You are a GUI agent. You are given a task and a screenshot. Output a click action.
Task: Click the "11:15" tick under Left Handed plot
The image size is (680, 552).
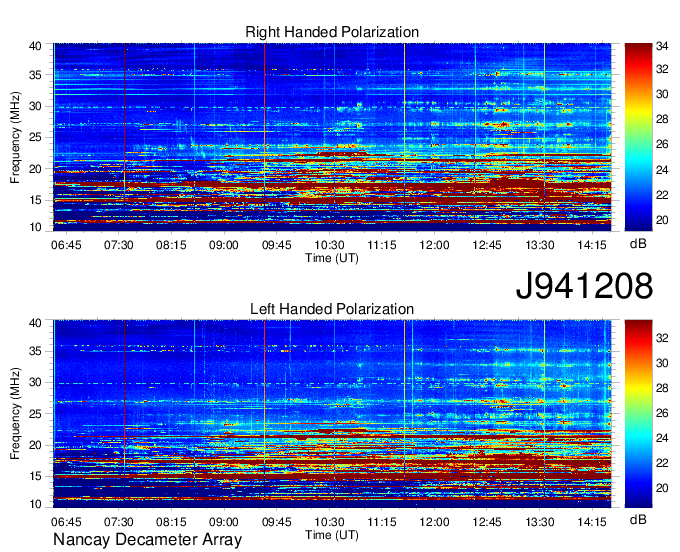[x=382, y=522]
